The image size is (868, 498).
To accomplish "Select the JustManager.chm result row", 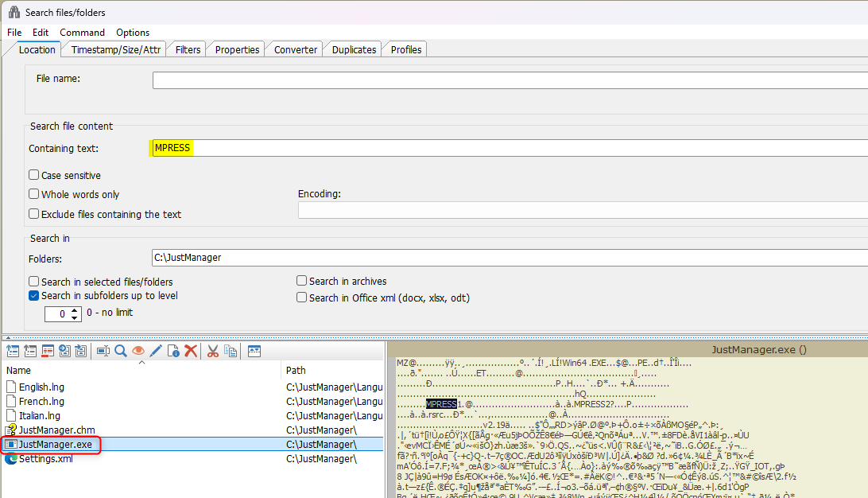I will [x=194, y=430].
